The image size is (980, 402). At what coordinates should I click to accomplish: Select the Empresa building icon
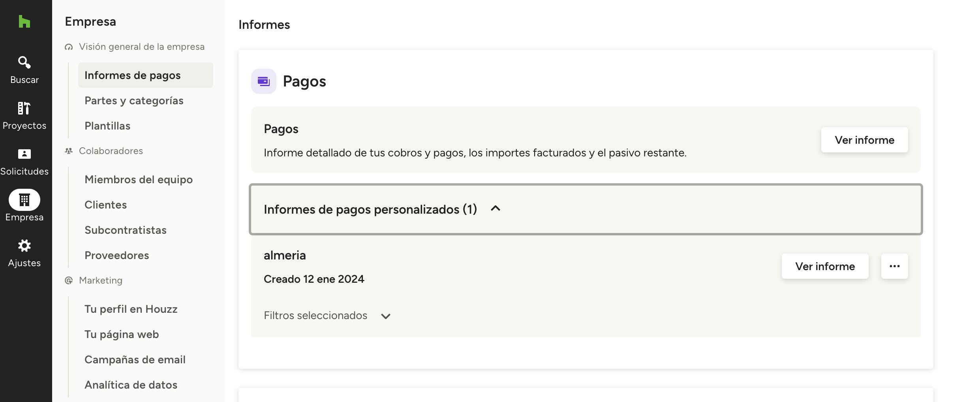point(24,200)
